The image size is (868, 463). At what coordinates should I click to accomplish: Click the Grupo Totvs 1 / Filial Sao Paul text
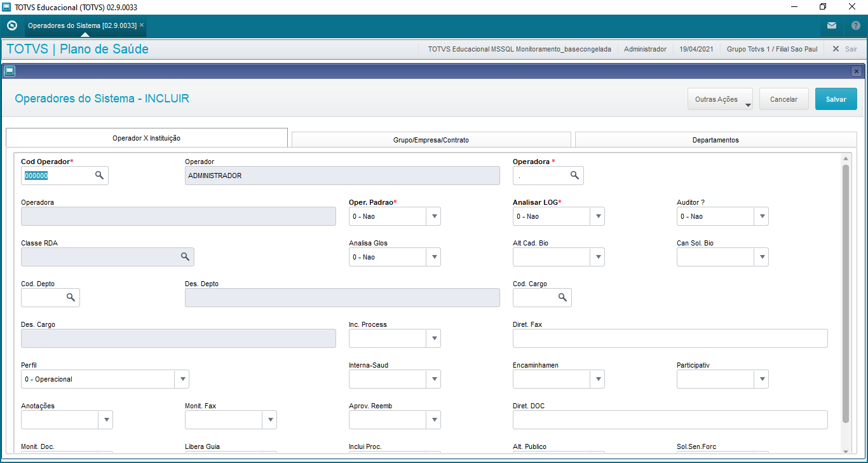click(x=772, y=49)
